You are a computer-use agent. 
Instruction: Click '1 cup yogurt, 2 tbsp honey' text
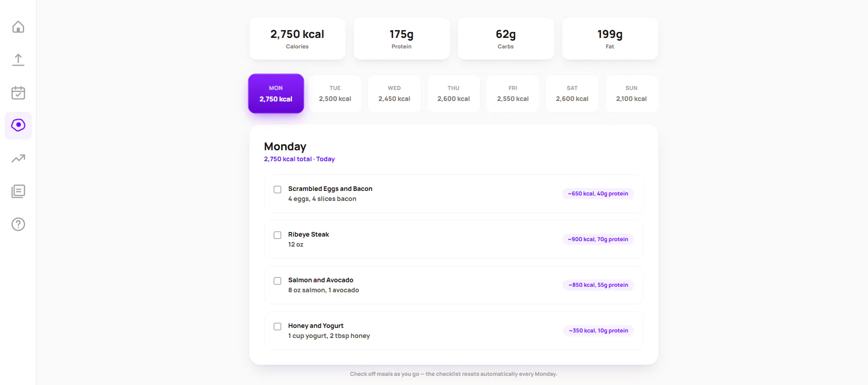click(329, 336)
